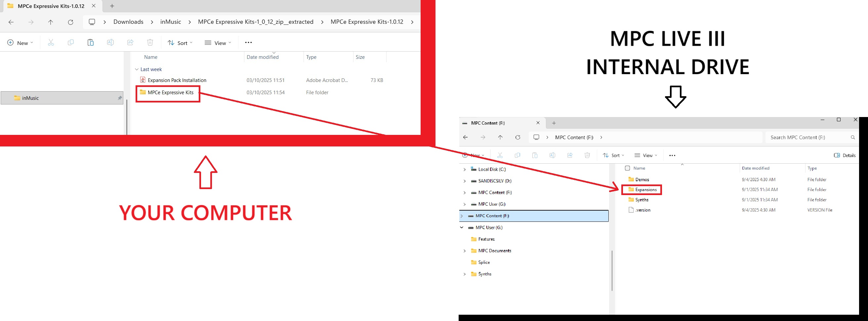The width and height of the screenshot is (868, 321).
Task: Click Copy icon in MPC Content (F:) window
Action: point(517,155)
